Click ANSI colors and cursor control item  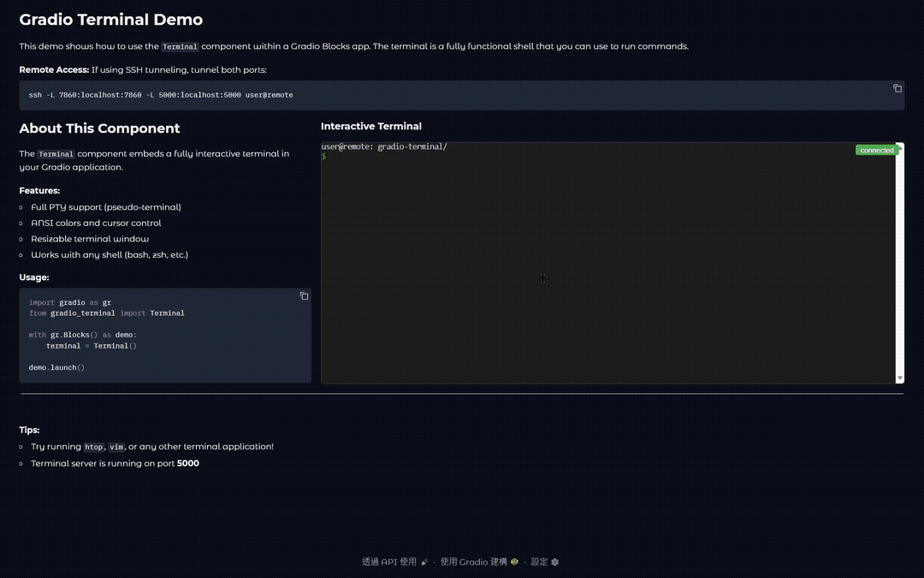(96, 223)
